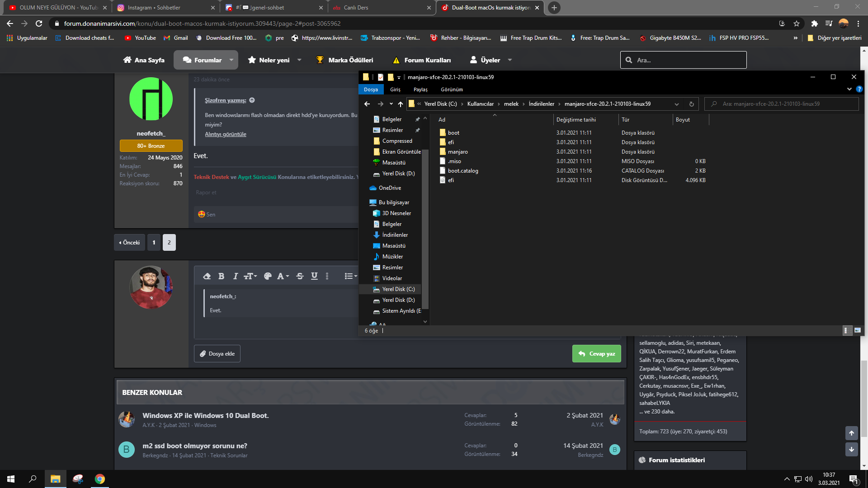Toggle underline formatting in editor

pos(314,276)
